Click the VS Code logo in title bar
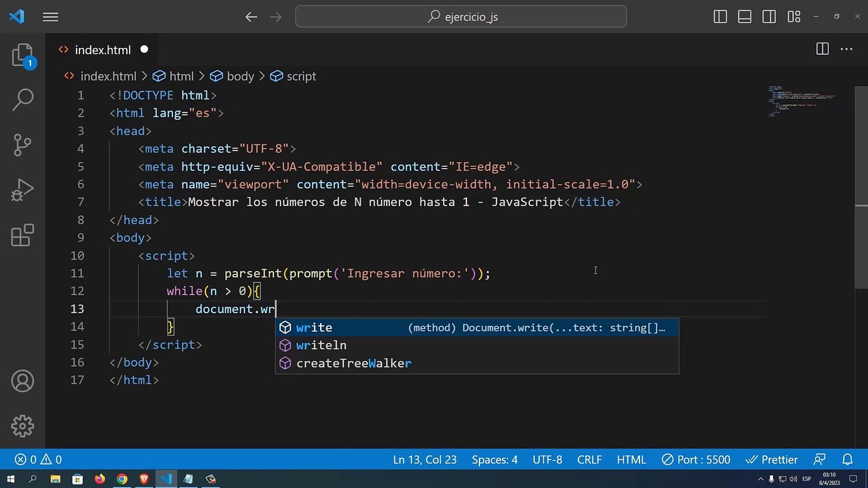This screenshot has height=488, width=868. (16, 17)
